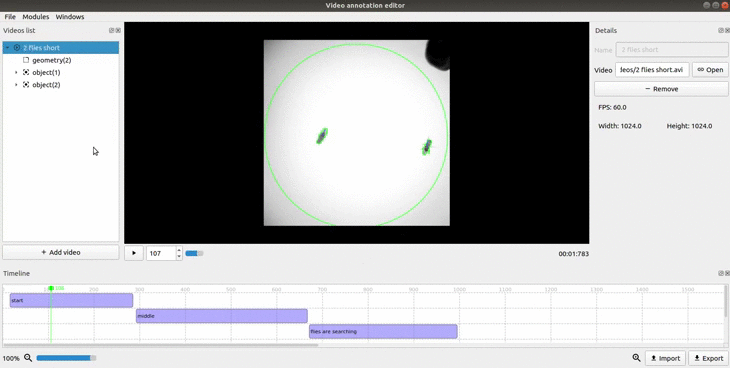
Task: Close the Details panel
Action: tap(727, 30)
